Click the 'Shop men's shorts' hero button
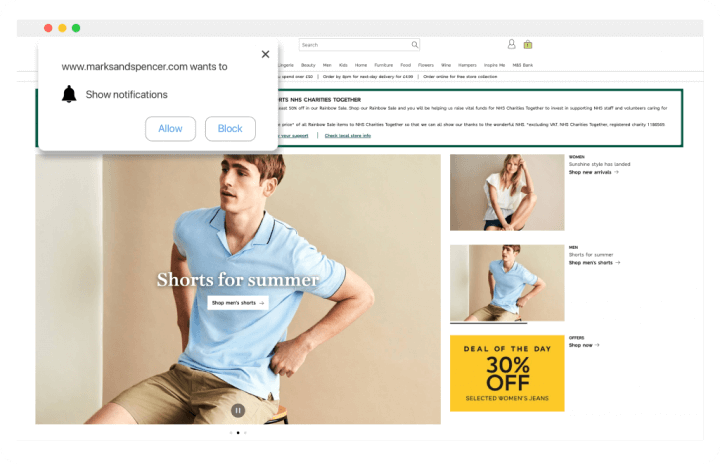The image size is (720, 464). pos(238,303)
